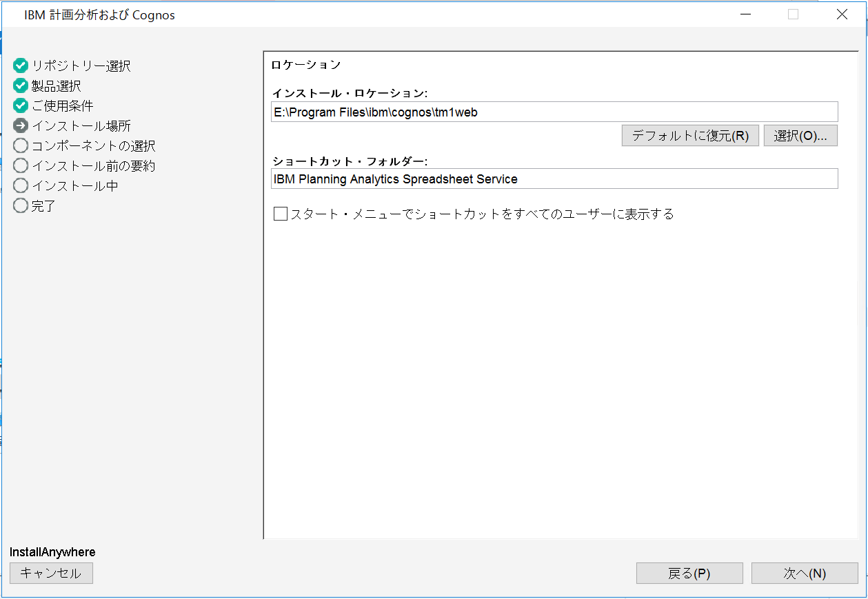
Task: Click the empty circle beside コンポーネントの選択
Action: pos(21,146)
